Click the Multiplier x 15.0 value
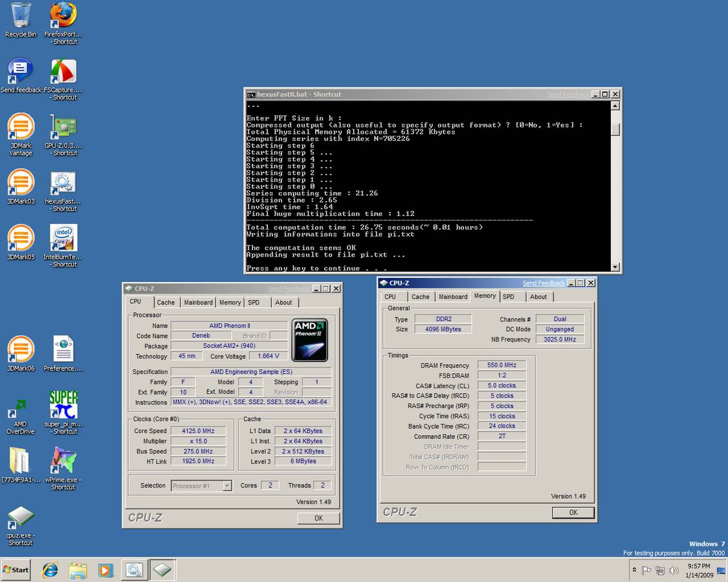Screen dimensions: 728x582 click(198, 441)
